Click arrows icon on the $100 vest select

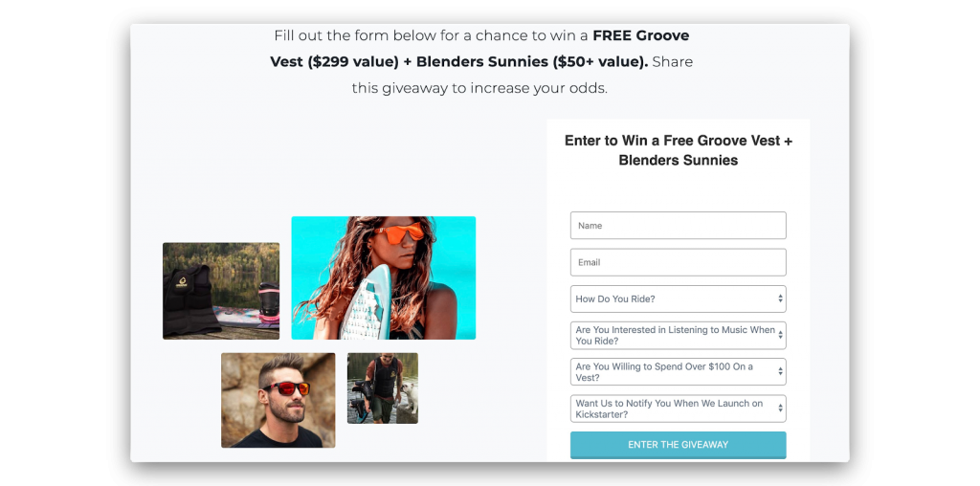click(780, 372)
